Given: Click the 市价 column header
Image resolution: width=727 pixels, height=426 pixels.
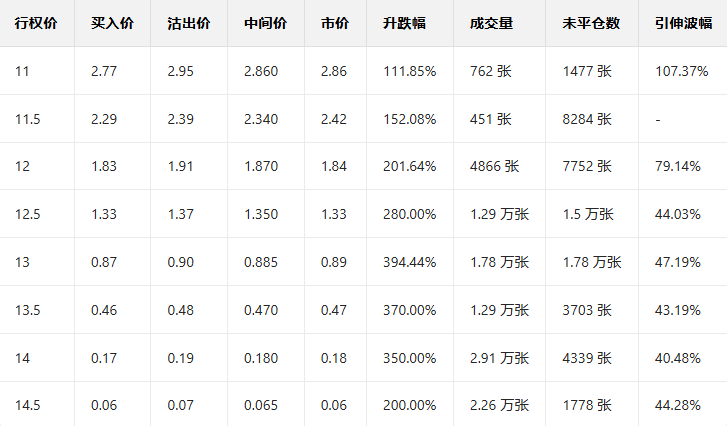Looking at the screenshot, I should click(x=335, y=23).
